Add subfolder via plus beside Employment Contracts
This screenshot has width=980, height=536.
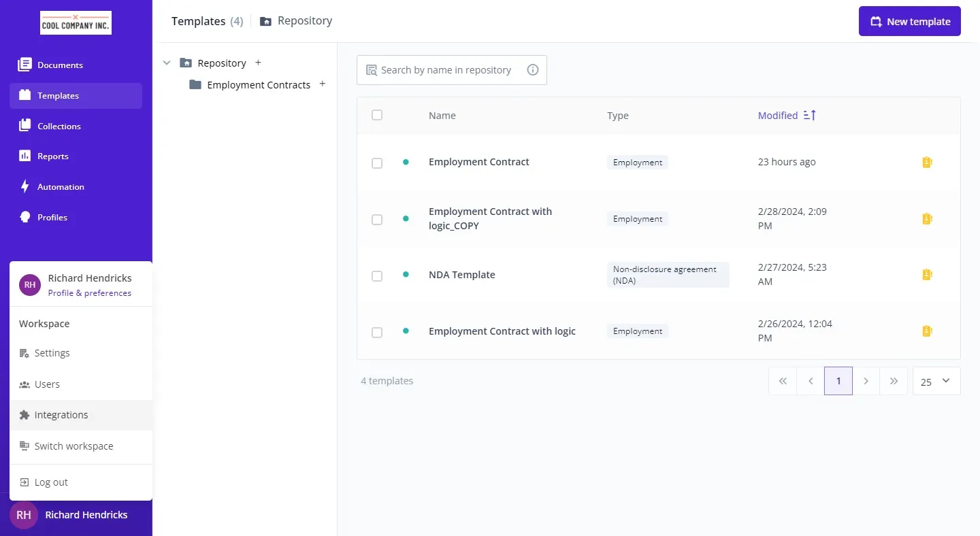(323, 84)
